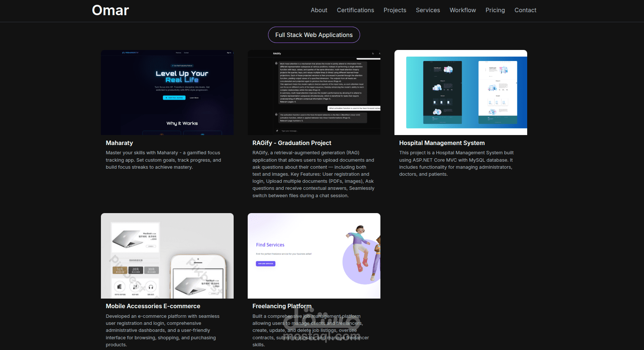This screenshot has width=644, height=350.
Task: Click the Mobile Accessories E-commerce title
Action: pos(153,306)
